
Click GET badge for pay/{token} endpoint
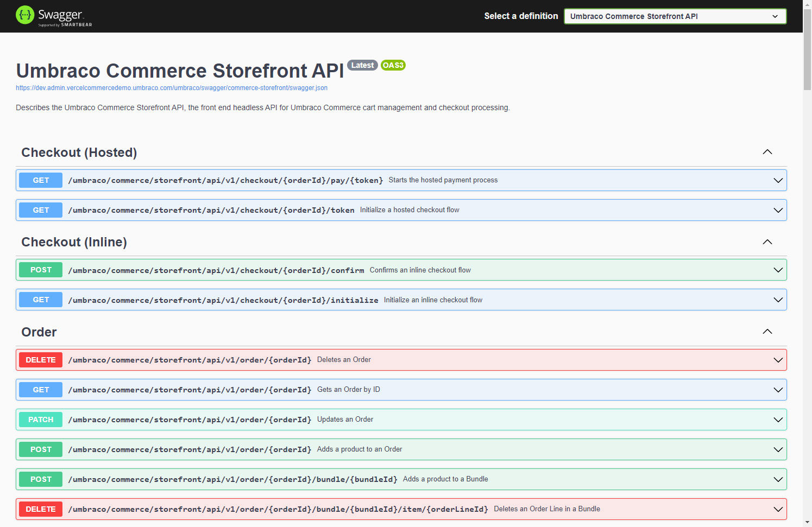tap(41, 180)
